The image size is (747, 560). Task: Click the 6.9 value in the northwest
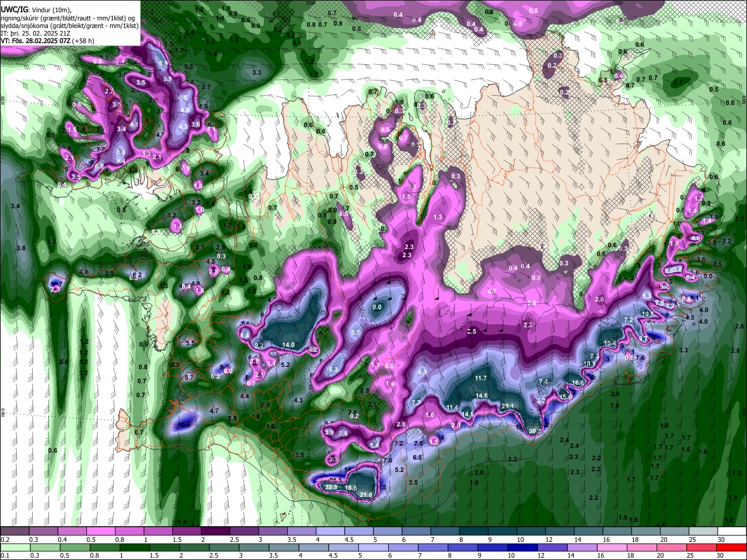pyautogui.click(x=163, y=63)
